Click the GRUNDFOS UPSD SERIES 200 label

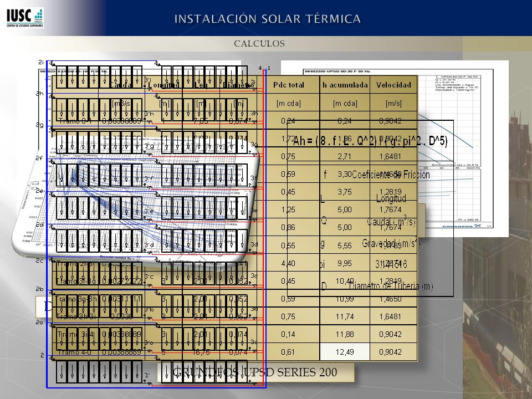255,372
